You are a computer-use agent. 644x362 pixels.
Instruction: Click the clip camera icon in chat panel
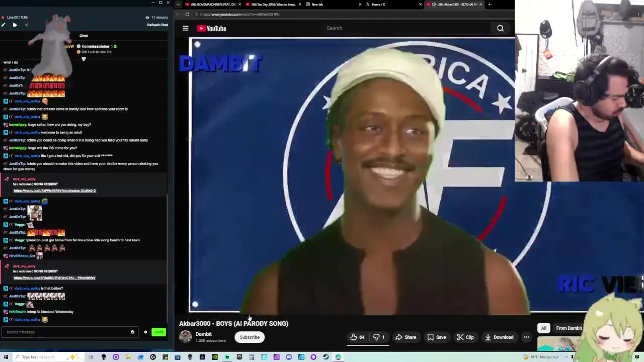point(15,25)
